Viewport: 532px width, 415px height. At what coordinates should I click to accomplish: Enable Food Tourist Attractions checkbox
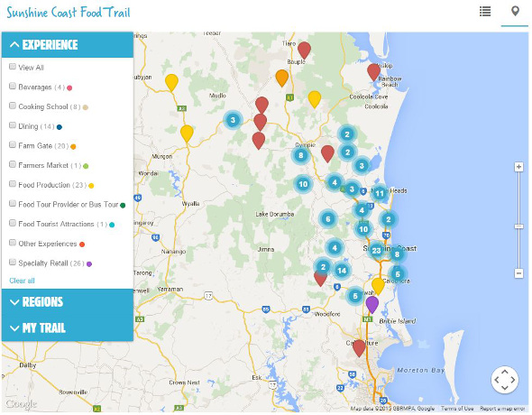[x=13, y=223]
